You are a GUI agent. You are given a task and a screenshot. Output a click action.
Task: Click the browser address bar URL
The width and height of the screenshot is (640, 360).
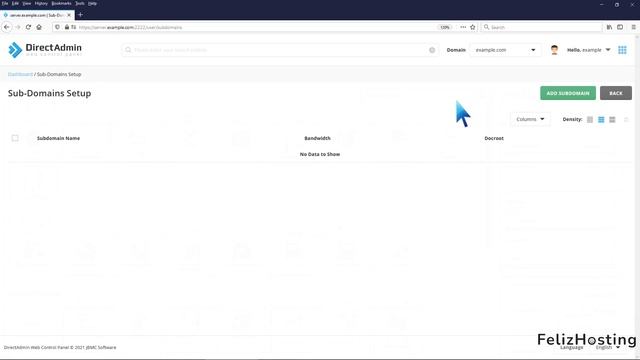pyautogui.click(x=131, y=27)
